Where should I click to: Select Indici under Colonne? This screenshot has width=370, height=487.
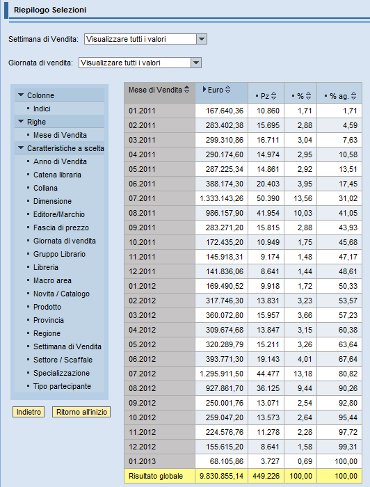click(x=42, y=108)
